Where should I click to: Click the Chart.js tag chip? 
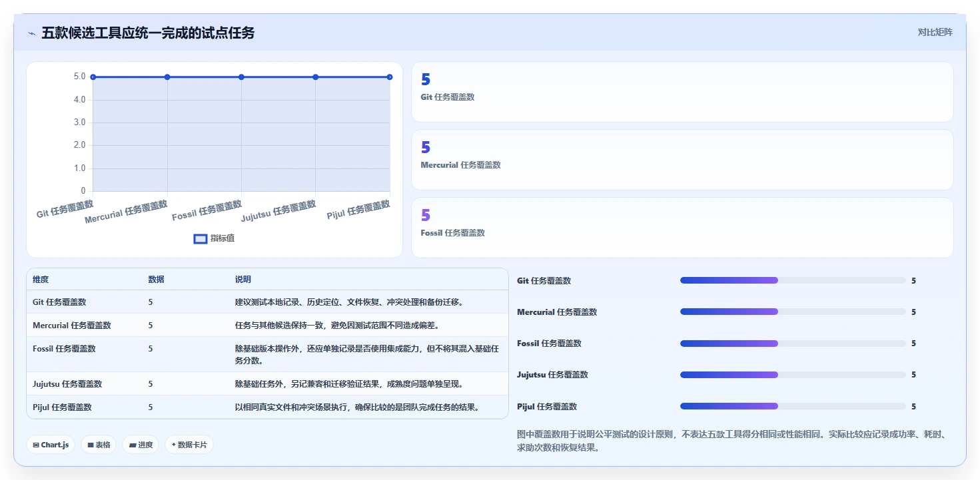pos(51,445)
